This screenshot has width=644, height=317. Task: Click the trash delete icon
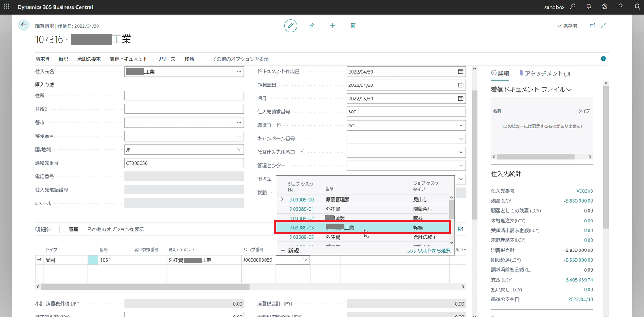(353, 25)
